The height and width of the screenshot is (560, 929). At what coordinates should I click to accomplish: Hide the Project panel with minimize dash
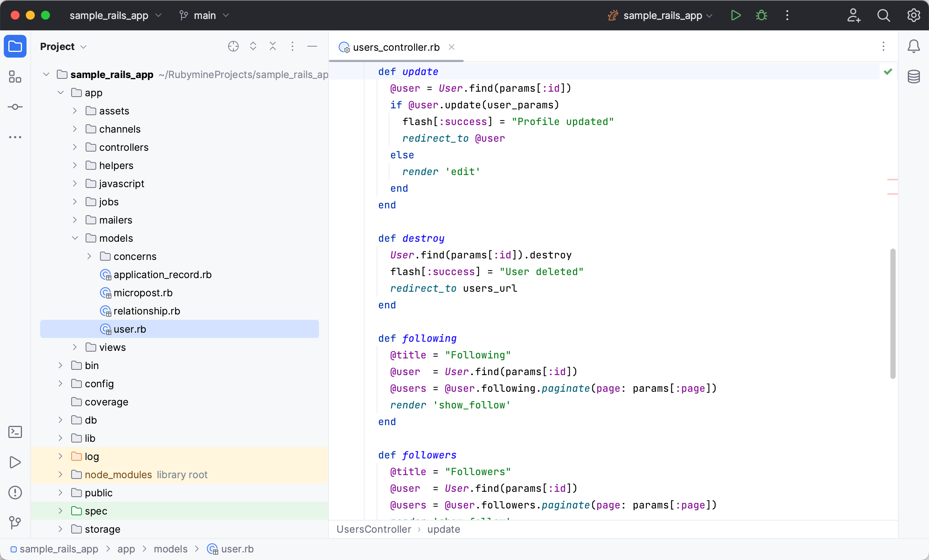(x=312, y=47)
